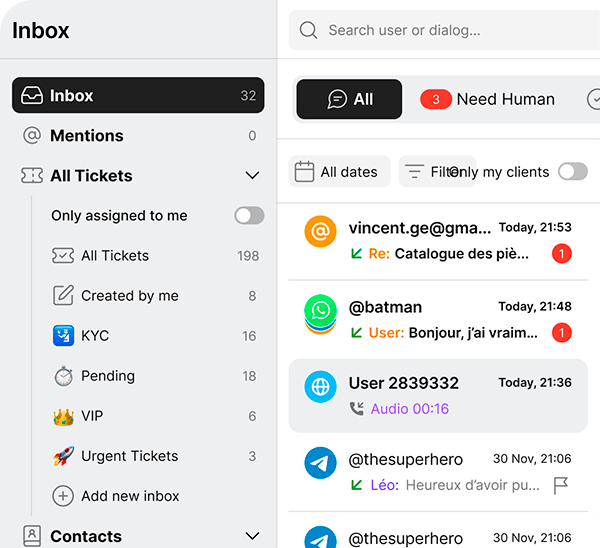Open the @batman conversation
Screen dimensions: 600x548
coord(438,320)
